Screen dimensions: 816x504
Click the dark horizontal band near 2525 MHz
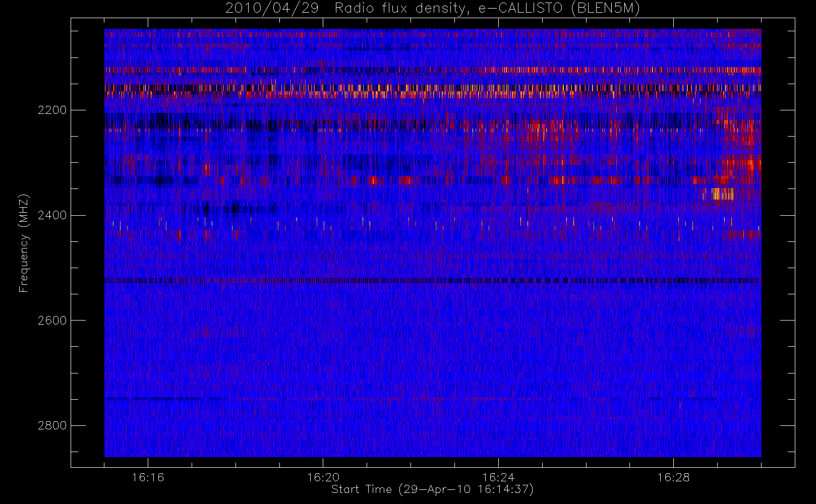click(433, 280)
